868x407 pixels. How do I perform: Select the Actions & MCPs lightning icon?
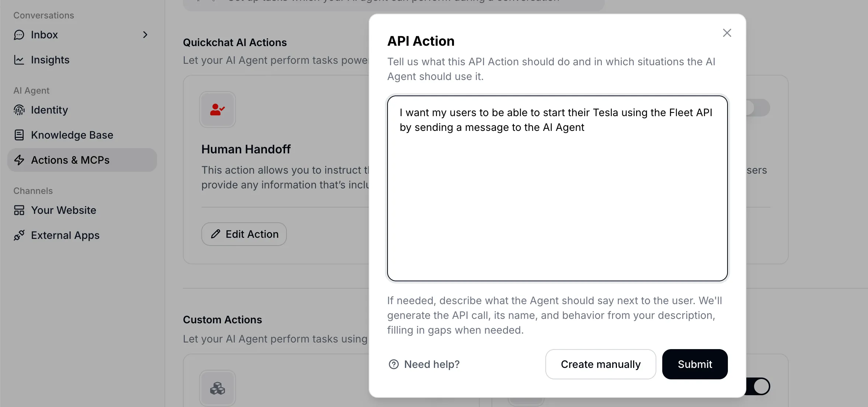pyautogui.click(x=19, y=160)
